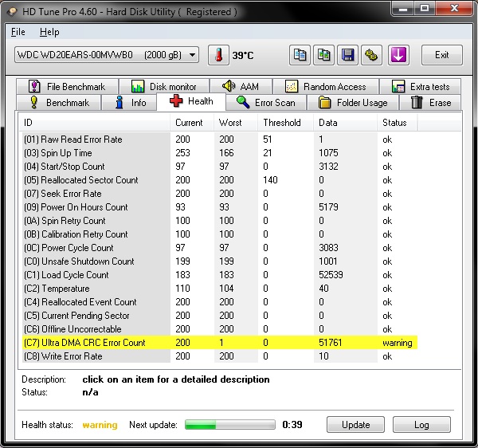Open the Info tab
Image resolution: width=478 pixels, height=448 pixels.
click(x=130, y=103)
